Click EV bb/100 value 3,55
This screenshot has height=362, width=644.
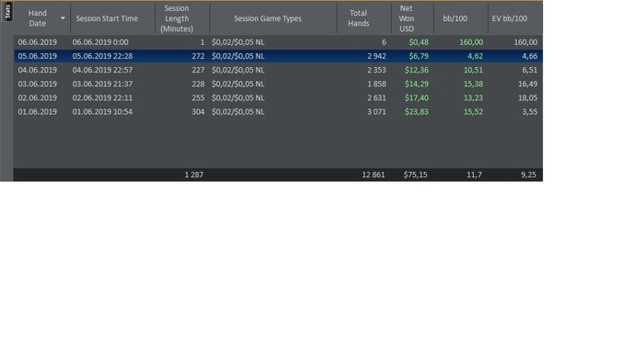point(529,111)
